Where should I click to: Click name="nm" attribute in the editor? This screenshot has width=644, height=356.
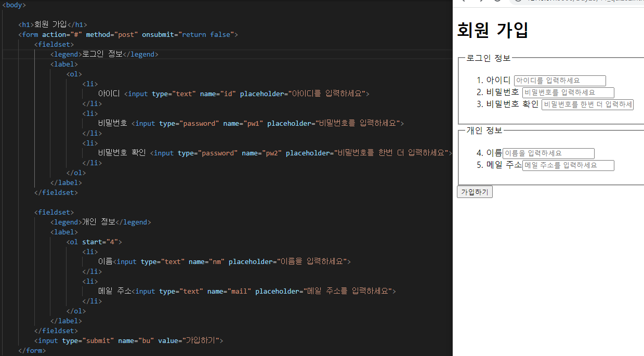click(206, 261)
